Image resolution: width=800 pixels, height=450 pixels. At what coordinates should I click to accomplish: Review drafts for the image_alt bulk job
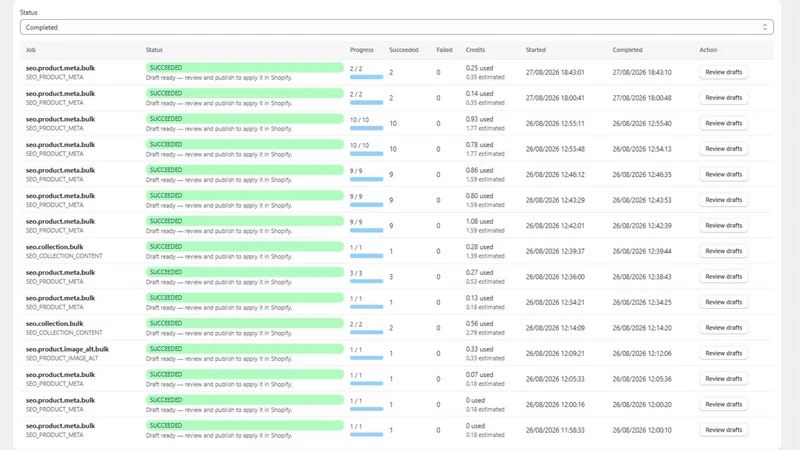coord(723,353)
